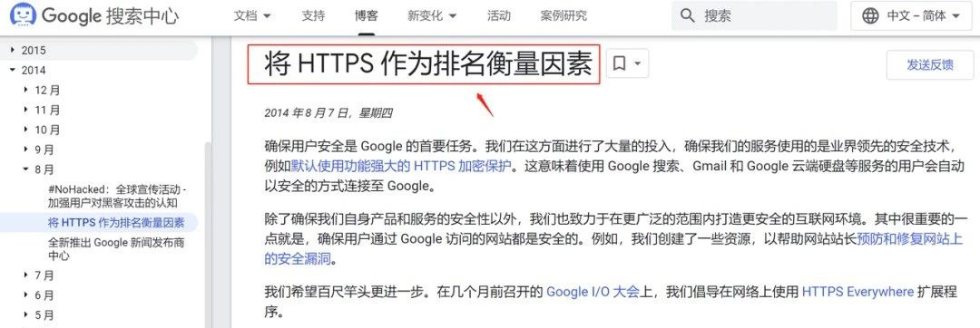Switch to the 博客 tab
The height and width of the screenshot is (328, 980).
[367, 16]
